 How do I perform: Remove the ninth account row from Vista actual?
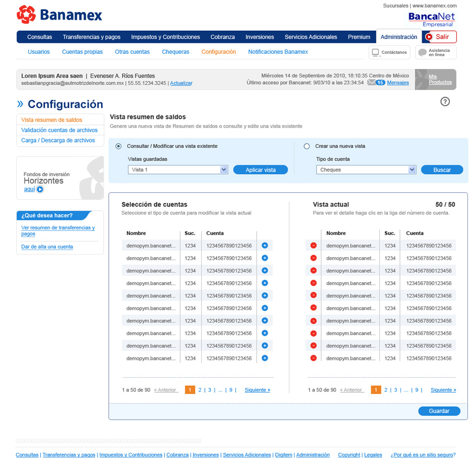(x=313, y=346)
